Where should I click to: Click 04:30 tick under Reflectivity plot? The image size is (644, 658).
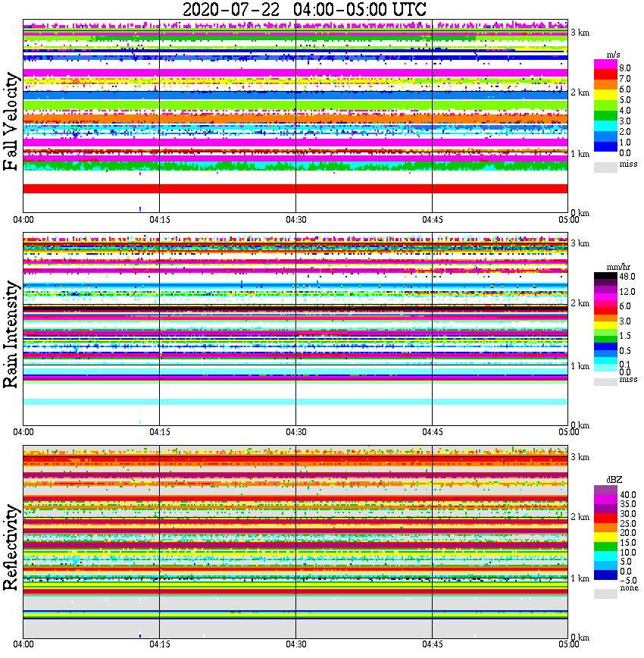296,644
